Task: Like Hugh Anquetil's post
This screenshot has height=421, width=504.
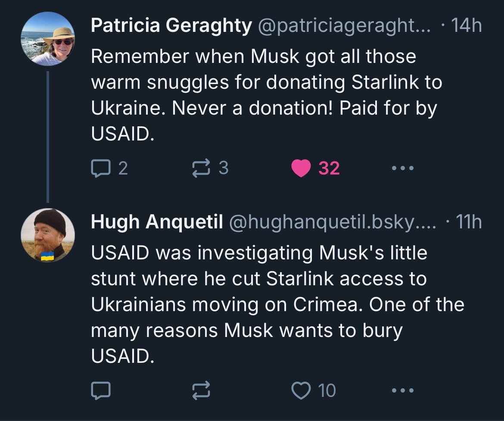Action: click(x=301, y=390)
